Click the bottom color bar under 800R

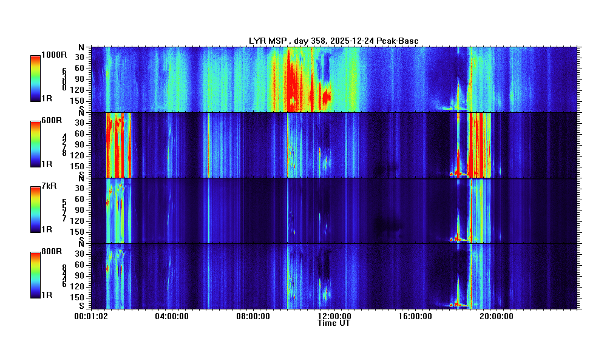click(x=36, y=275)
